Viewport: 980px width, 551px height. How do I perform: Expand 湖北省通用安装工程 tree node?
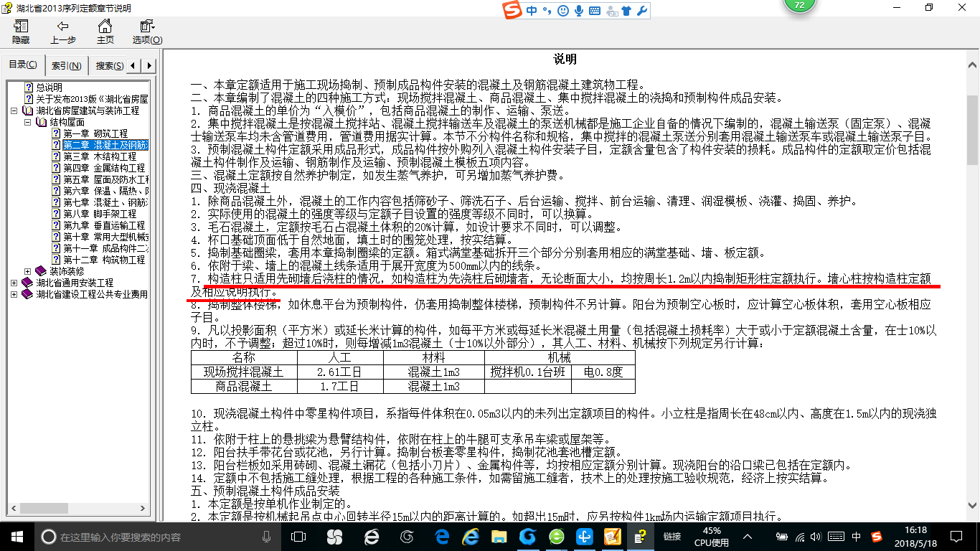[x=15, y=283]
